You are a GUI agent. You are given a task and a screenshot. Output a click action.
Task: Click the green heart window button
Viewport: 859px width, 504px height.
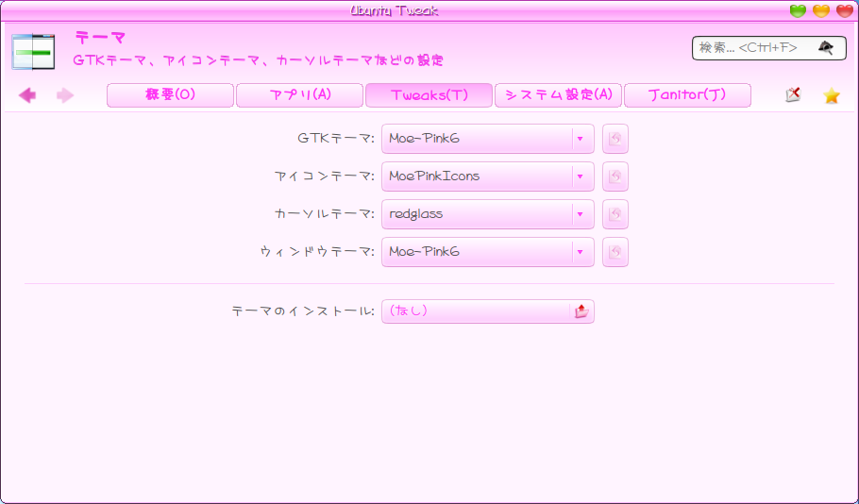pos(798,10)
